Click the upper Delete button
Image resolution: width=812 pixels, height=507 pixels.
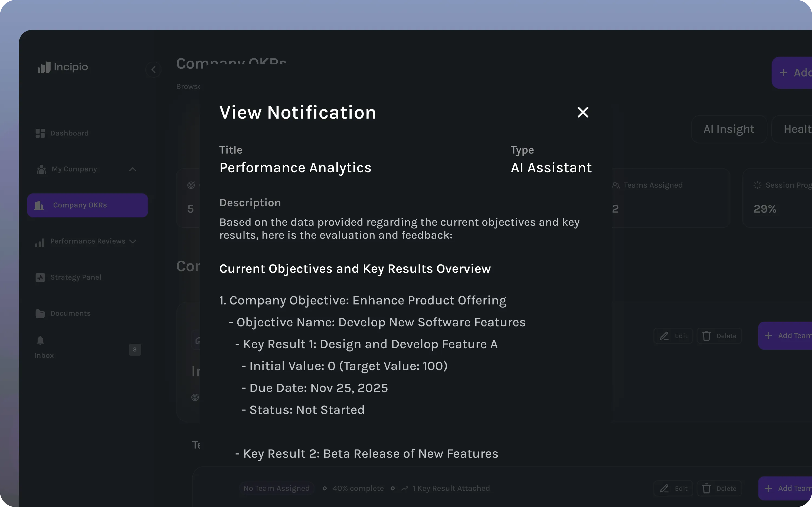[719, 336]
